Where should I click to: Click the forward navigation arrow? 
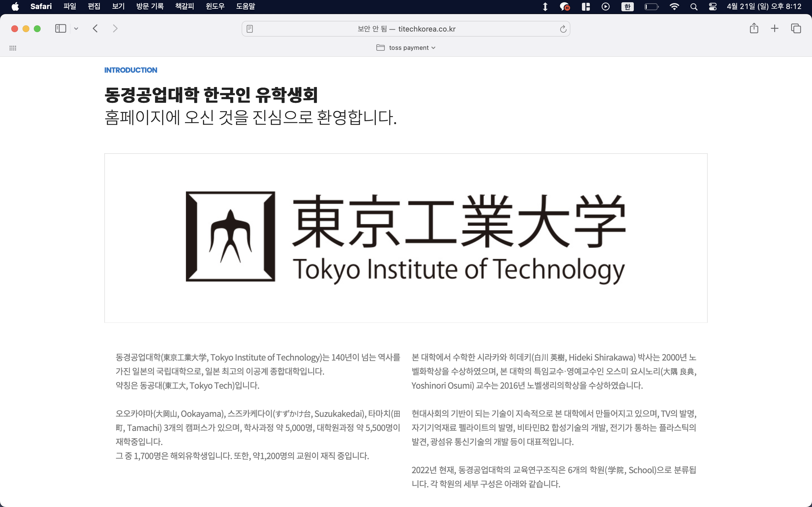coord(115,28)
